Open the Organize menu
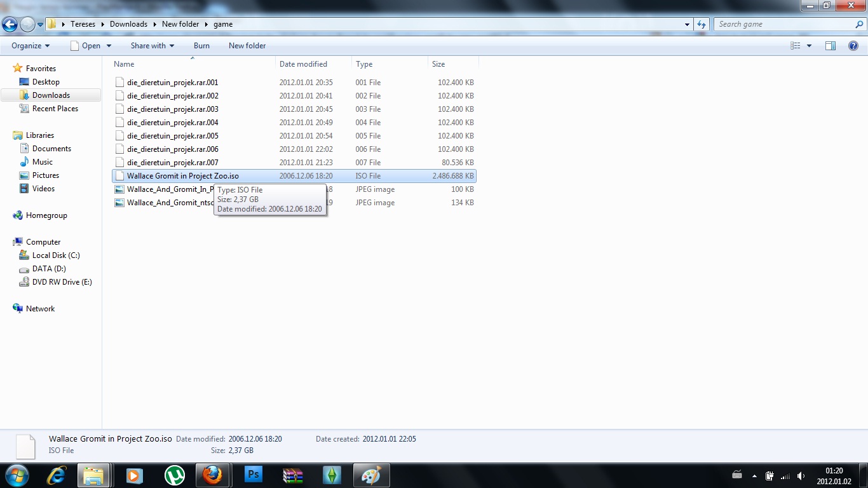The height and width of the screenshot is (488, 868). (31, 46)
